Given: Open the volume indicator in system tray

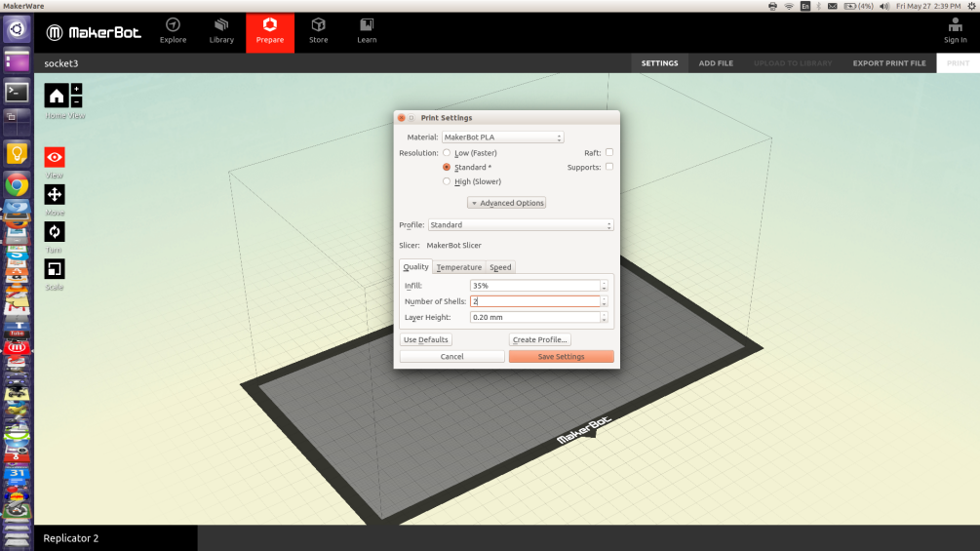Looking at the screenshot, I should click(883, 6).
